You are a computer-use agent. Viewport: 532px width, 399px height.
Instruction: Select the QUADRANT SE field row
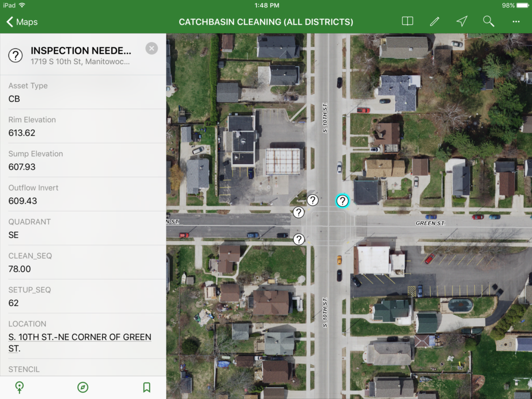(x=83, y=228)
